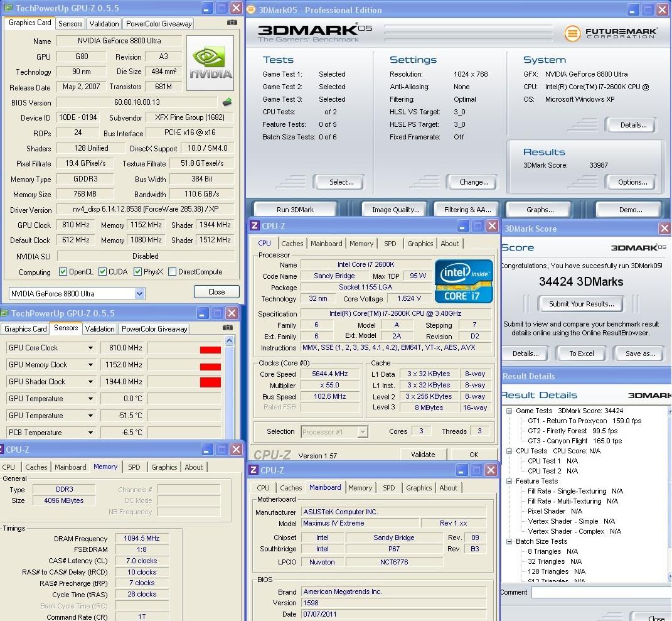Image resolution: width=672 pixels, height=621 pixels.
Task: Click the Run 3DMark button
Action: (295, 210)
